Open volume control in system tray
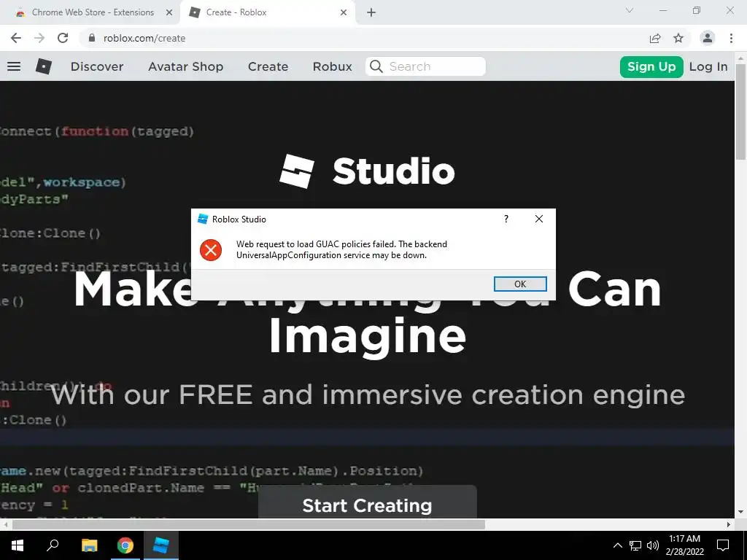747x560 pixels. pyautogui.click(x=653, y=545)
